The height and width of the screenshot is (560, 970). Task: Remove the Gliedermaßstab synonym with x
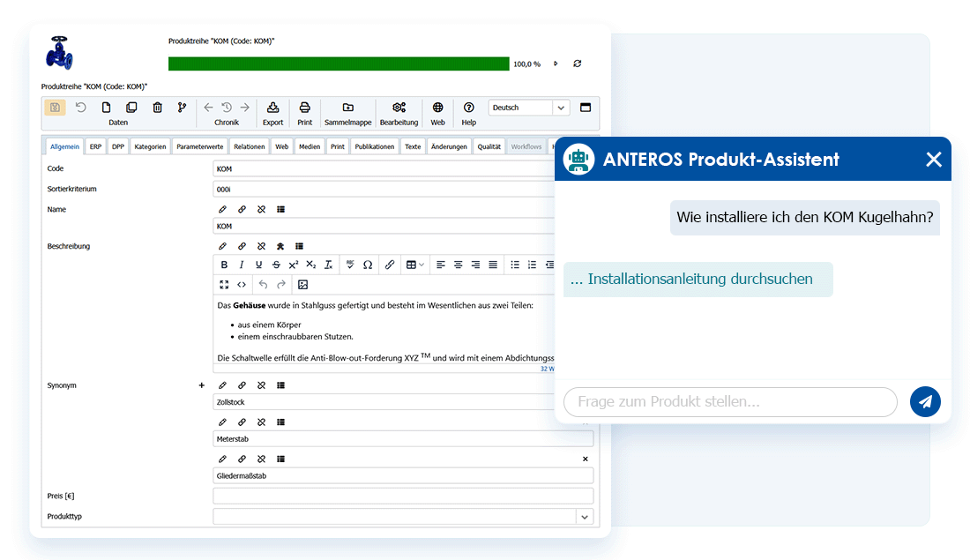click(586, 459)
